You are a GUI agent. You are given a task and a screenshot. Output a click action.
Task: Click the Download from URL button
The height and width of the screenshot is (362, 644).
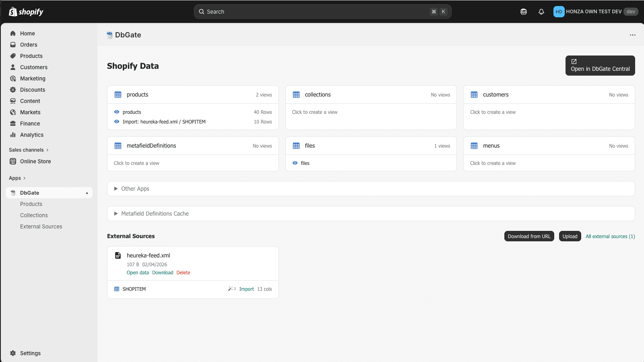(529, 236)
